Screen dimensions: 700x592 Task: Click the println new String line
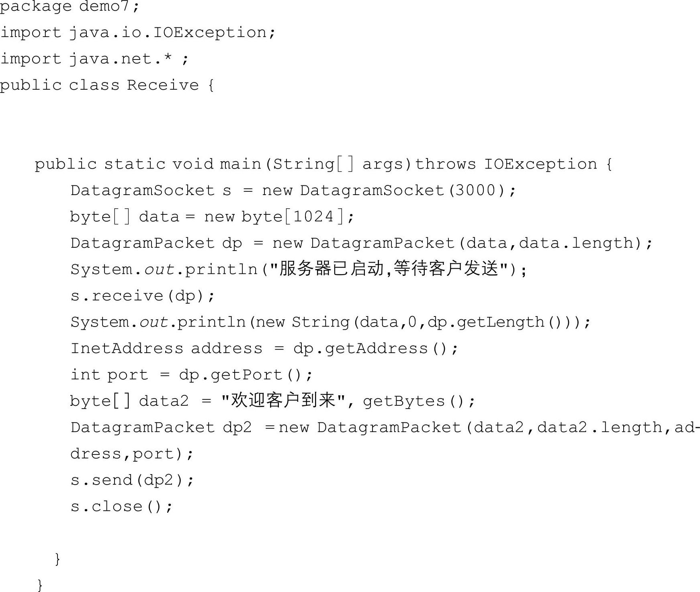click(330, 322)
